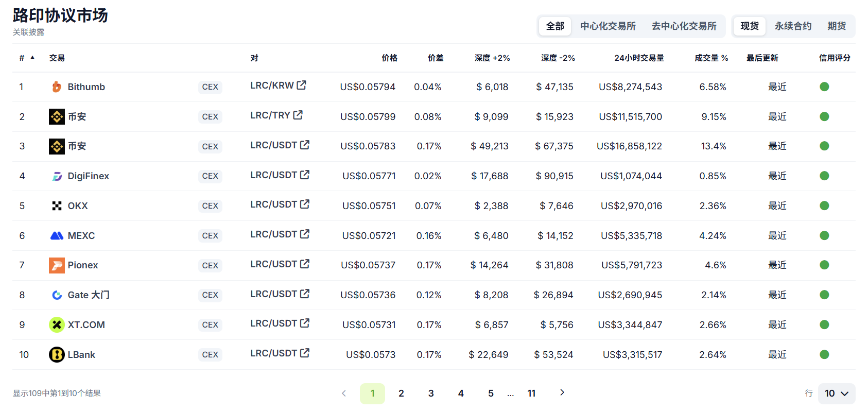Select the 期货 market type option
The height and width of the screenshot is (411, 868).
coord(837,26)
